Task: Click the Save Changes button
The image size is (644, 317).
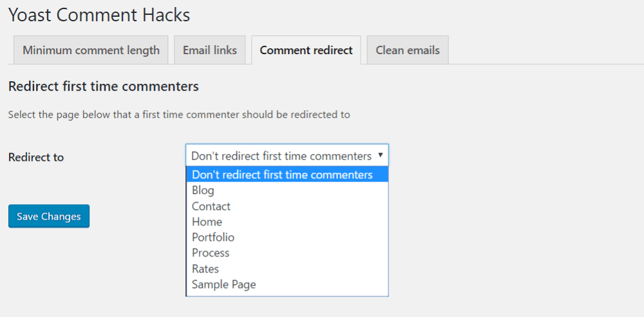Action: pyautogui.click(x=49, y=216)
